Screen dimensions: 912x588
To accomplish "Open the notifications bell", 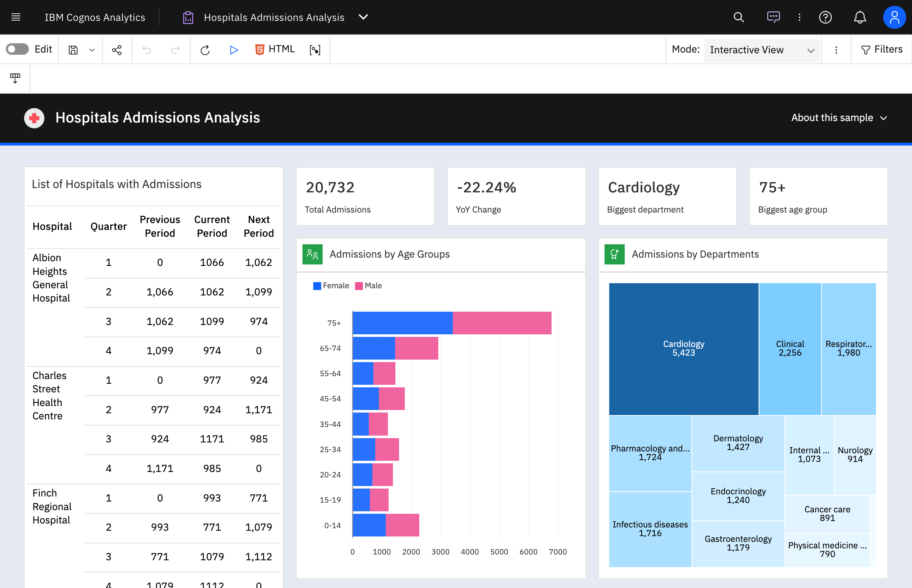I will tap(860, 17).
